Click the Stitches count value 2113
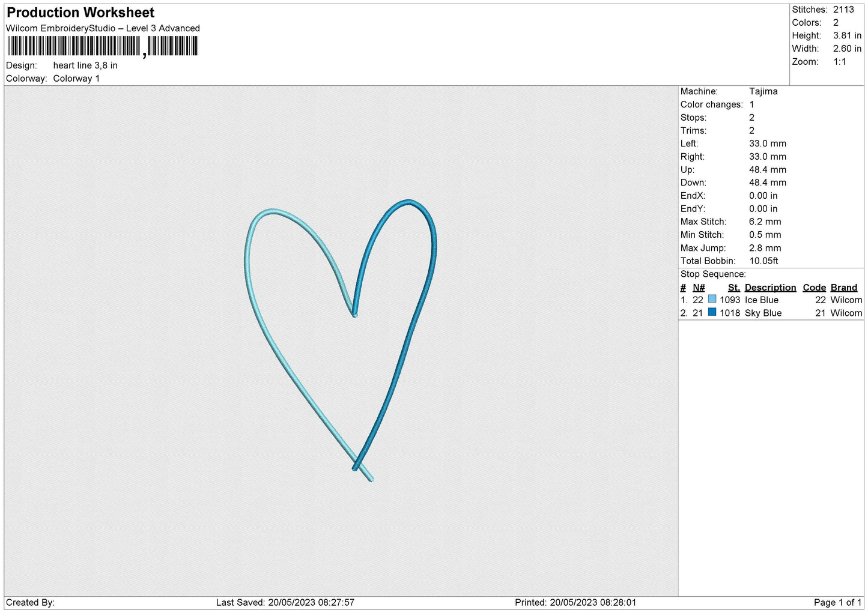Screen dimensions: 868x613 pos(843,10)
